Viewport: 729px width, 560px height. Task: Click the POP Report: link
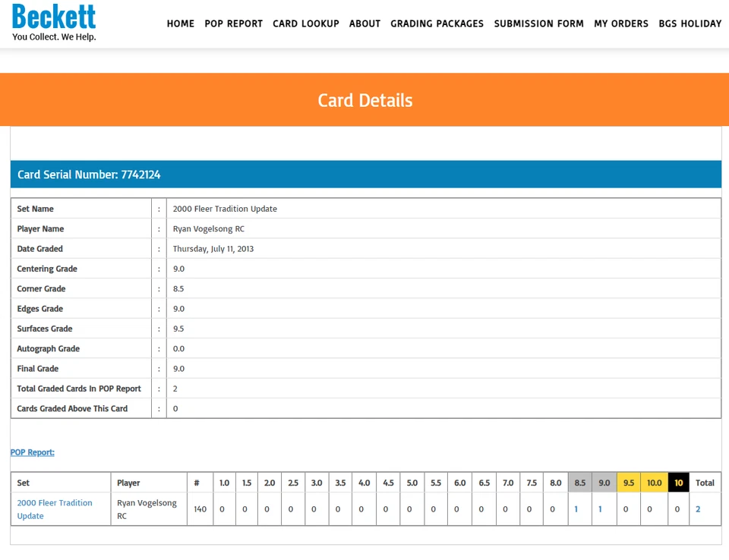tap(33, 452)
